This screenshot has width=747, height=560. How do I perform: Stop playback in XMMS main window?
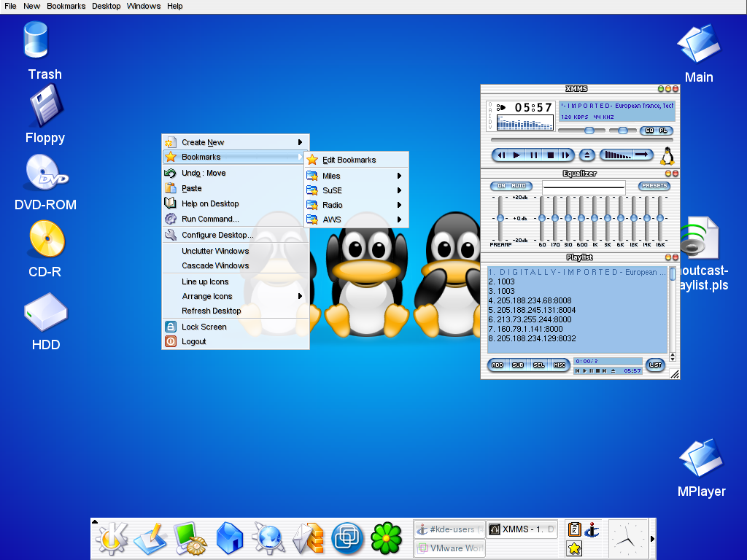point(550,155)
